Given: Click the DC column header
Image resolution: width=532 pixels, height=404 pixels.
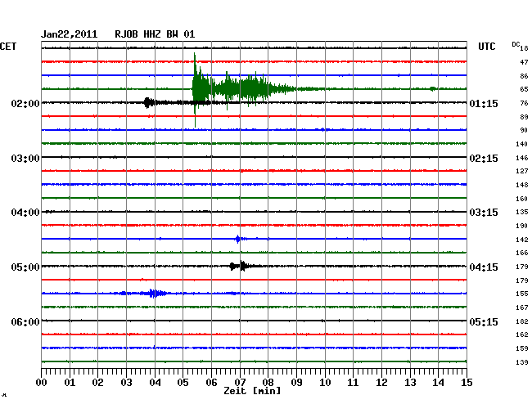Looking at the screenshot, I should [516, 44].
